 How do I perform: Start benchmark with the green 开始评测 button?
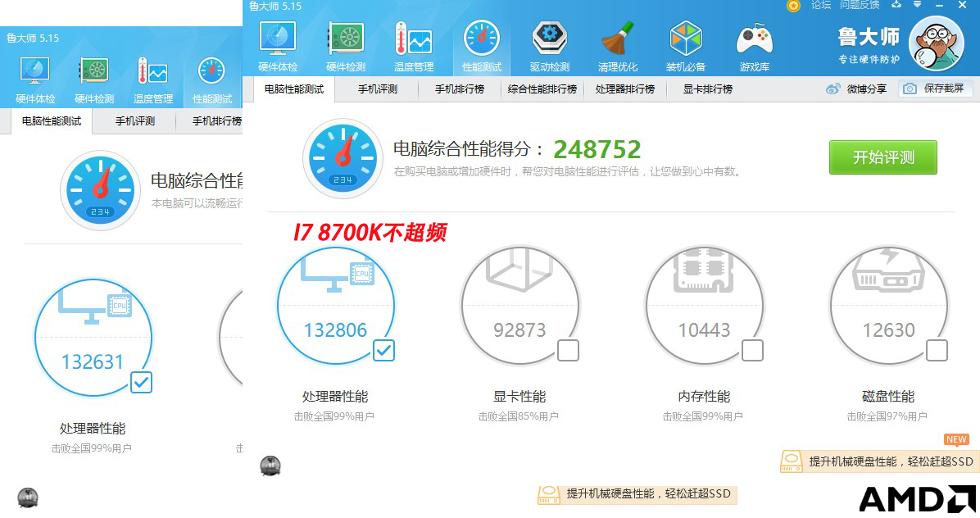coord(883,157)
